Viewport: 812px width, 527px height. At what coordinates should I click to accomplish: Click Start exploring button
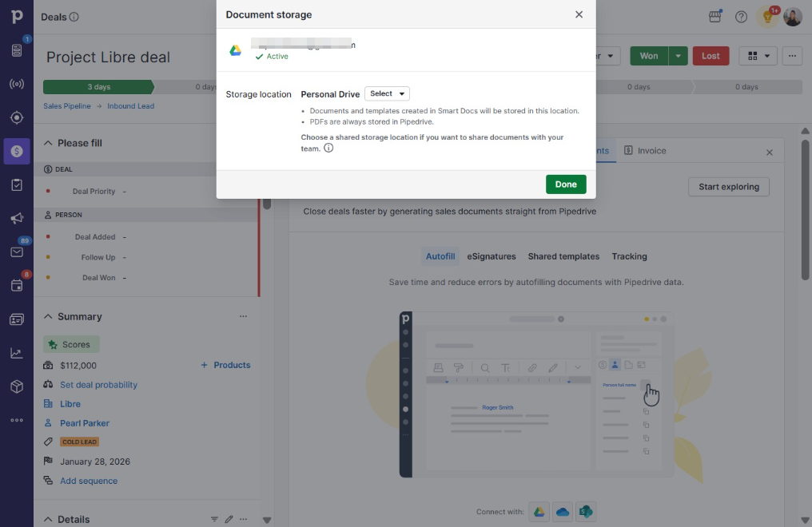click(x=729, y=187)
